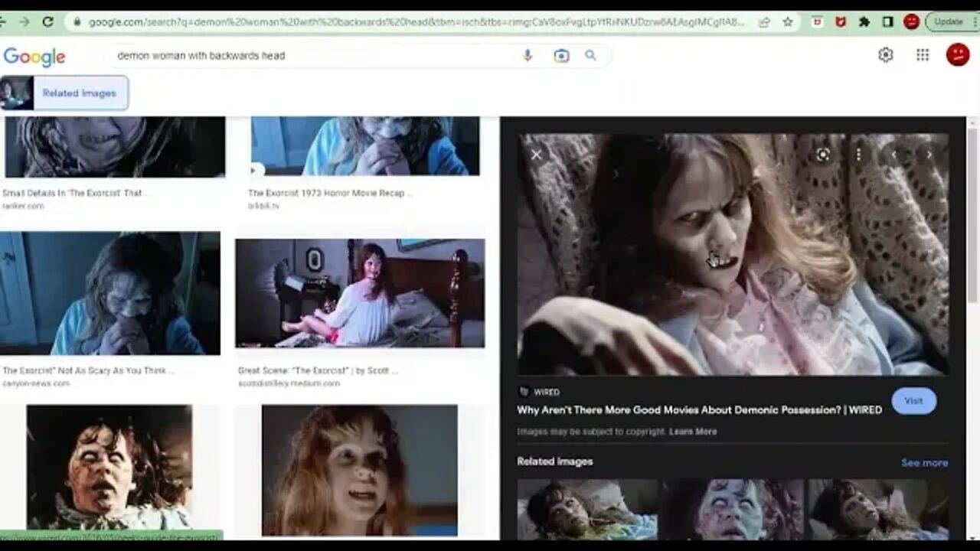Open the red-haired girl smiling thumbnail
The width and height of the screenshot is (980, 551).
(x=360, y=471)
